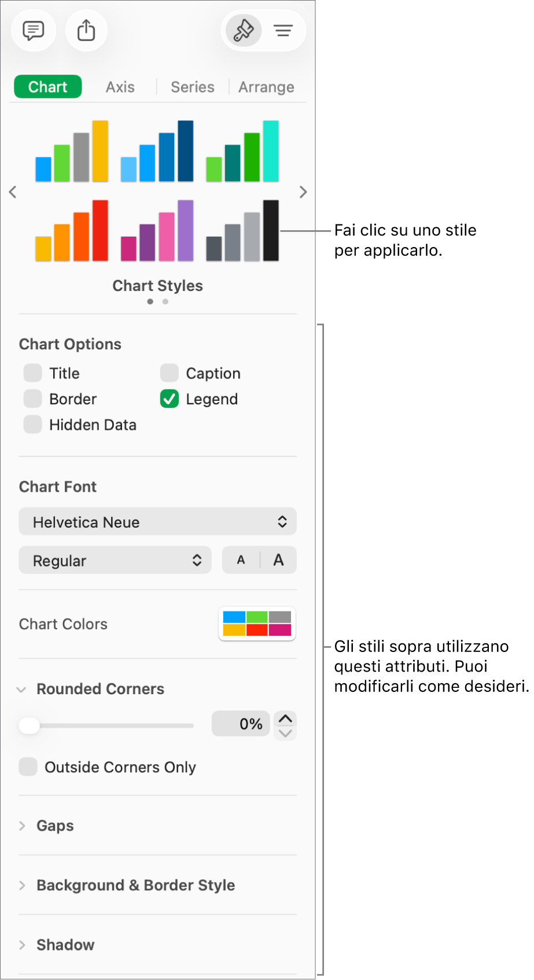
Task: Enable the Title checkbox
Action: tap(32, 373)
